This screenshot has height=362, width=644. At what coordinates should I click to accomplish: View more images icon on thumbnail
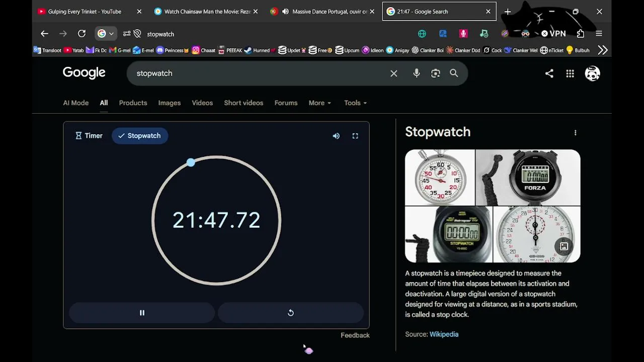click(x=564, y=246)
